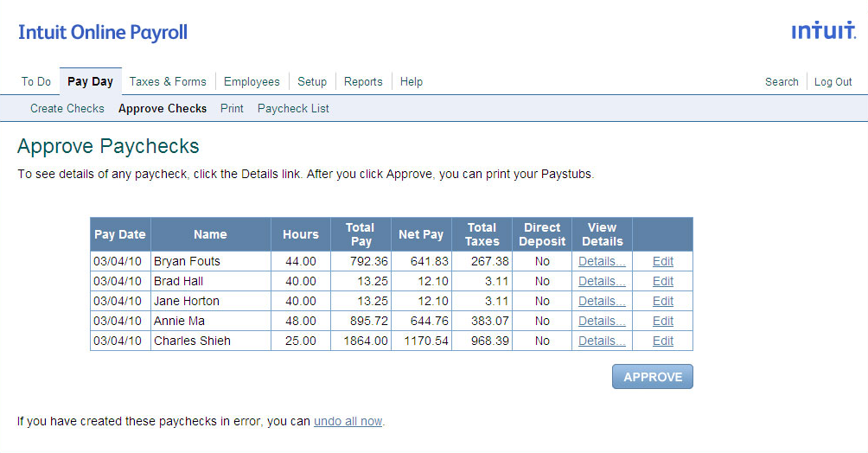
Task: Click Bryan Fouts' pay date 03/04/10
Action: [118, 261]
